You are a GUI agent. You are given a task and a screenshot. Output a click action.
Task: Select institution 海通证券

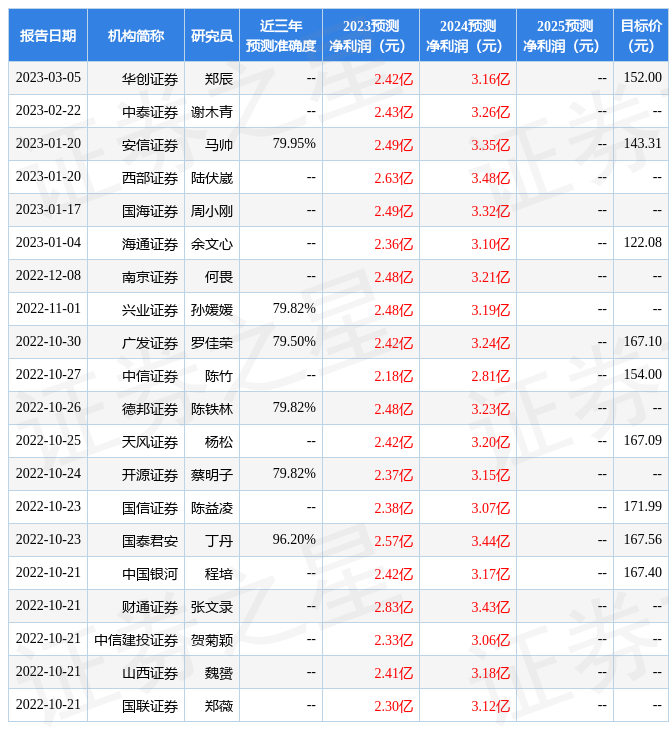pyautogui.click(x=150, y=244)
